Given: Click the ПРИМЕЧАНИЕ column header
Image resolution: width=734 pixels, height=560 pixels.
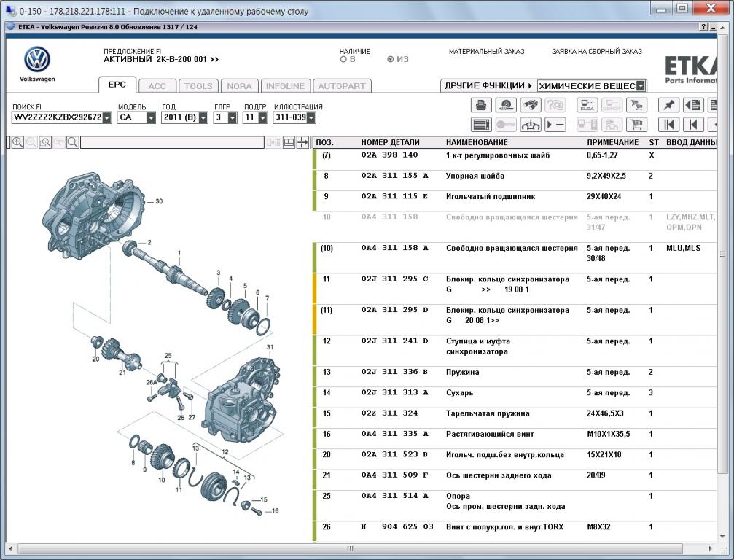Looking at the screenshot, I should point(612,142).
